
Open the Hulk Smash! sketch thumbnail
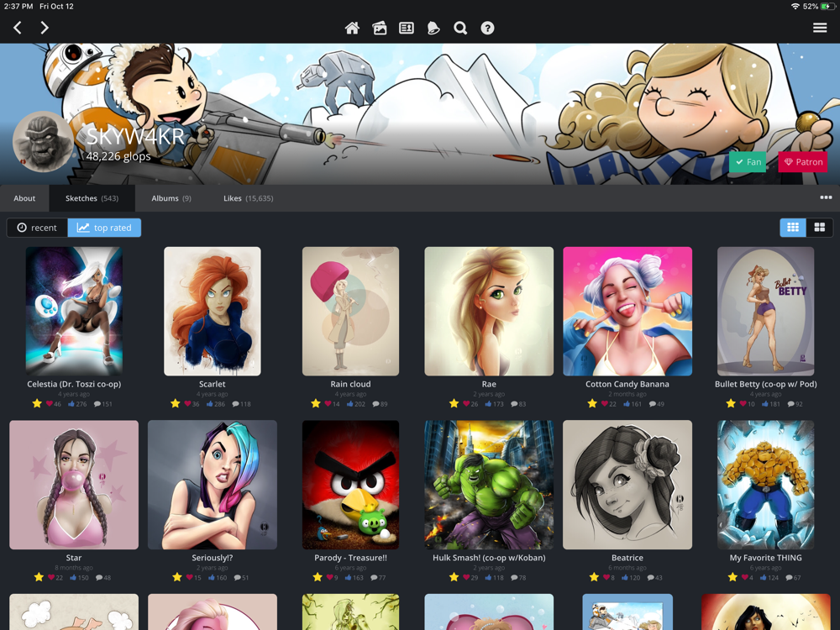click(x=489, y=485)
